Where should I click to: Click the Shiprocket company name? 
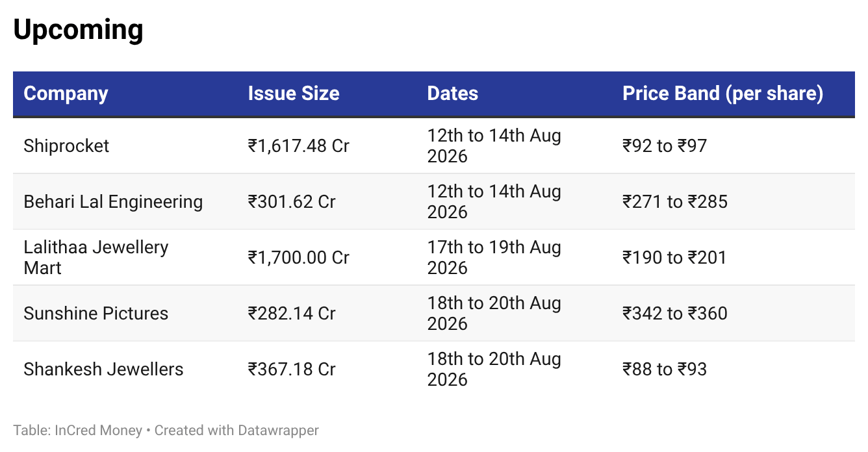click(x=66, y=146)
